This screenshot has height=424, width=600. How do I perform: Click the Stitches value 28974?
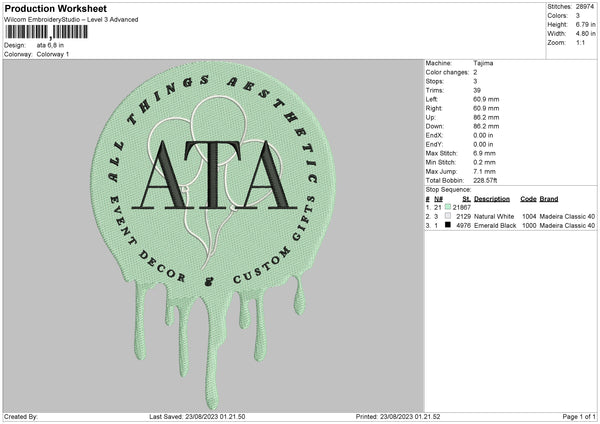585,7
